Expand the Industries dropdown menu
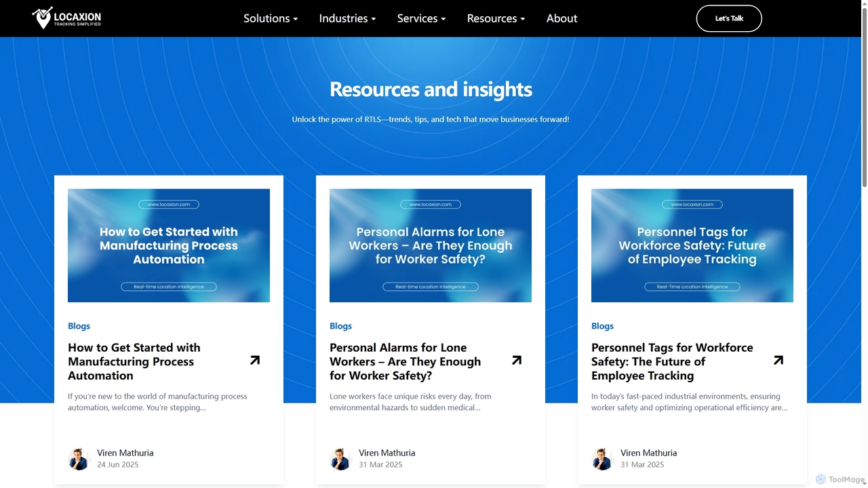The width and height of the screenshot is (868, 488). click(347, 18)
